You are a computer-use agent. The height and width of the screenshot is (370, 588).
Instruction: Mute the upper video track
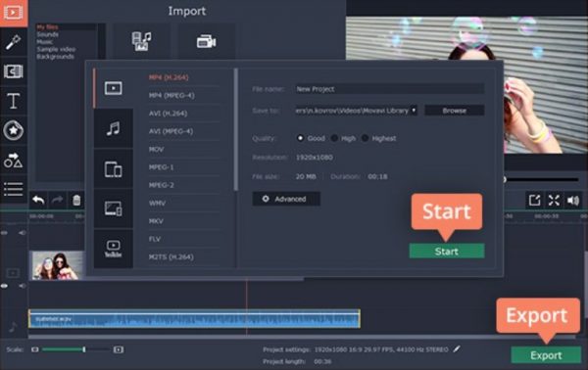(23, 233)
